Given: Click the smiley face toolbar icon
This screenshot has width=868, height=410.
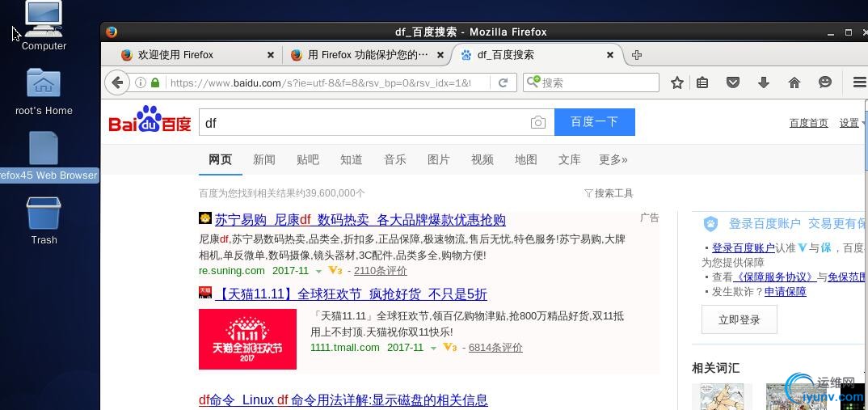Looking at the screenshot, I should 825,82.
